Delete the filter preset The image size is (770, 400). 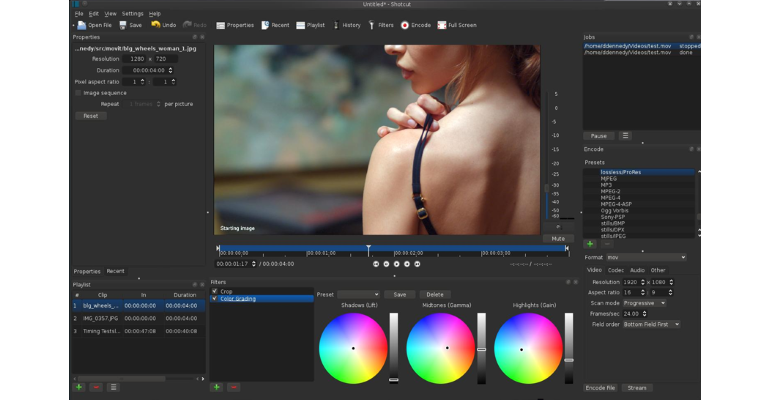pos(435,294)
